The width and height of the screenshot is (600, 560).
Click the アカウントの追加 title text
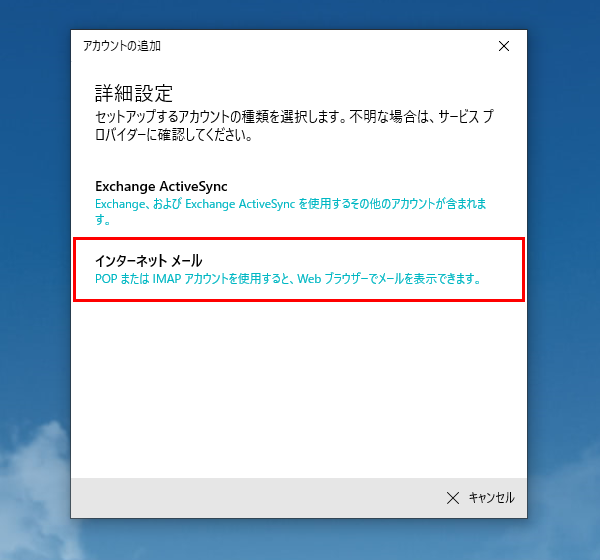pos(122,46)
